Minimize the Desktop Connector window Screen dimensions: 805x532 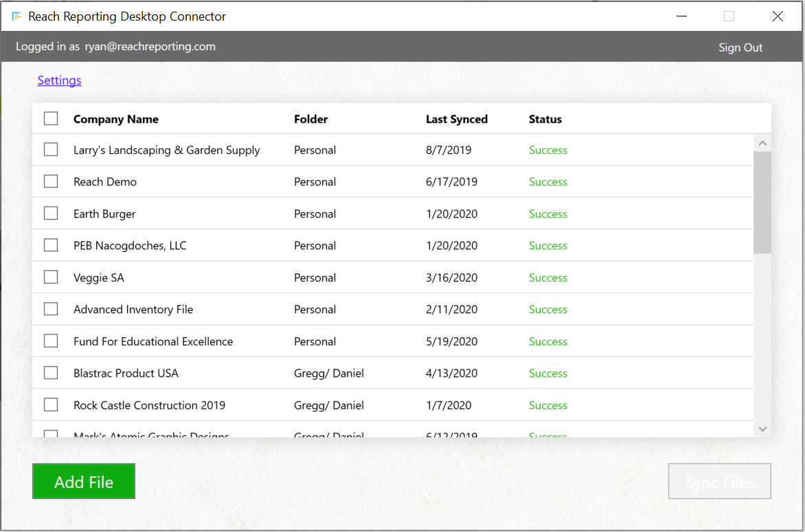pos(681,16)
